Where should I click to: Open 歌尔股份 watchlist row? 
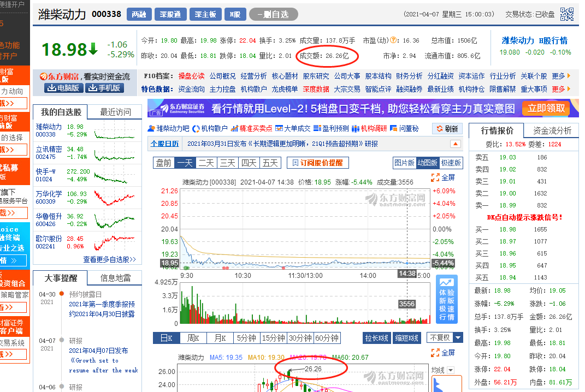[87, 242]
